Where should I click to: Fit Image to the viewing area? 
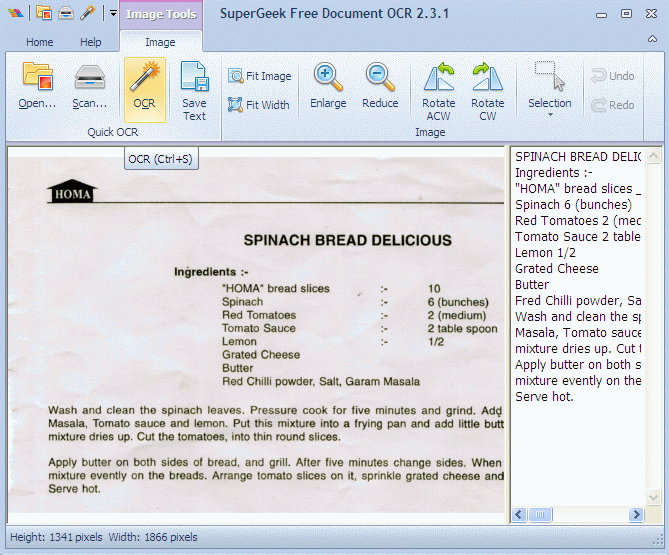[259, 76]
